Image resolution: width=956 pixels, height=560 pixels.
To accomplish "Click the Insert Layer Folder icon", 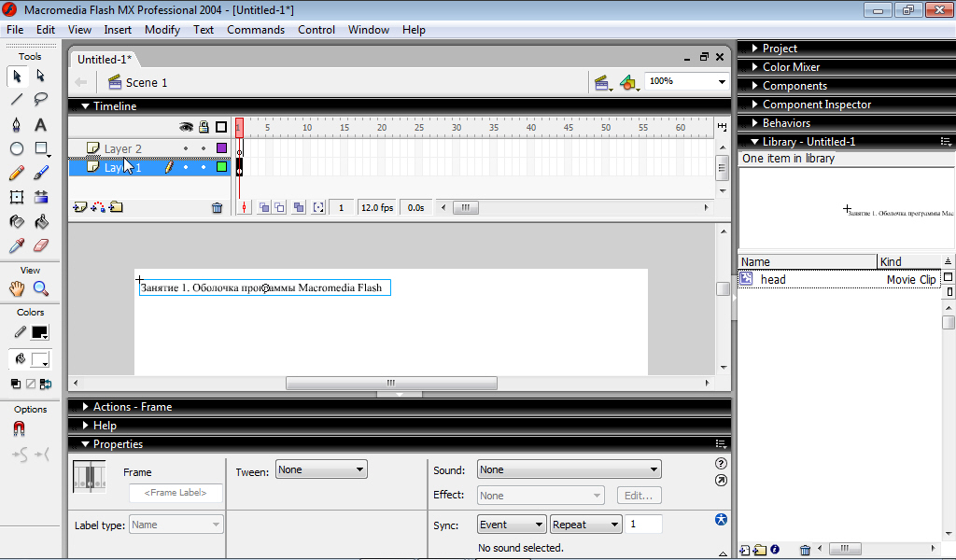I will (116, 208).
